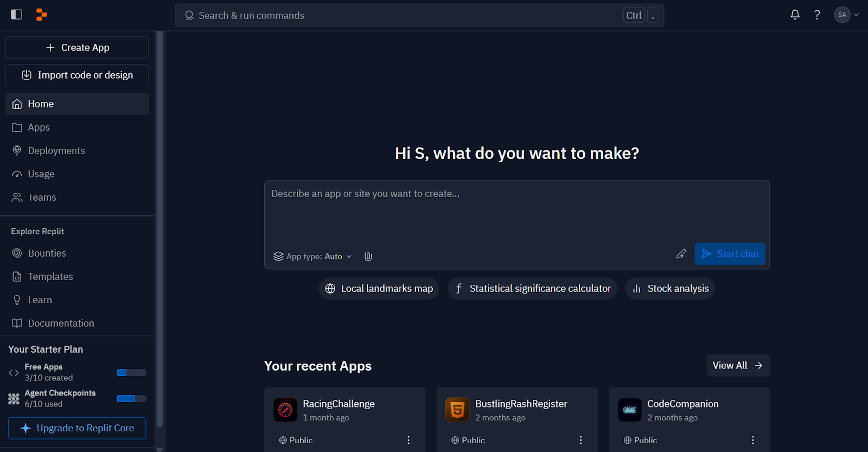Viewport: 868px width, 452px height.
Task: Click the improve prompt pen icon
Action: click(x=681, y=253)
